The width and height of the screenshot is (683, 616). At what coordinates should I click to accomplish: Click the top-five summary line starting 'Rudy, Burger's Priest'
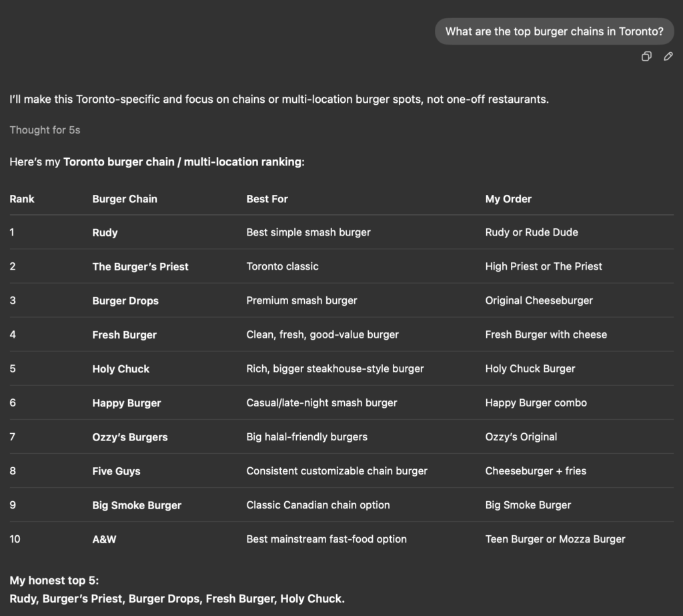click(177, 599)
